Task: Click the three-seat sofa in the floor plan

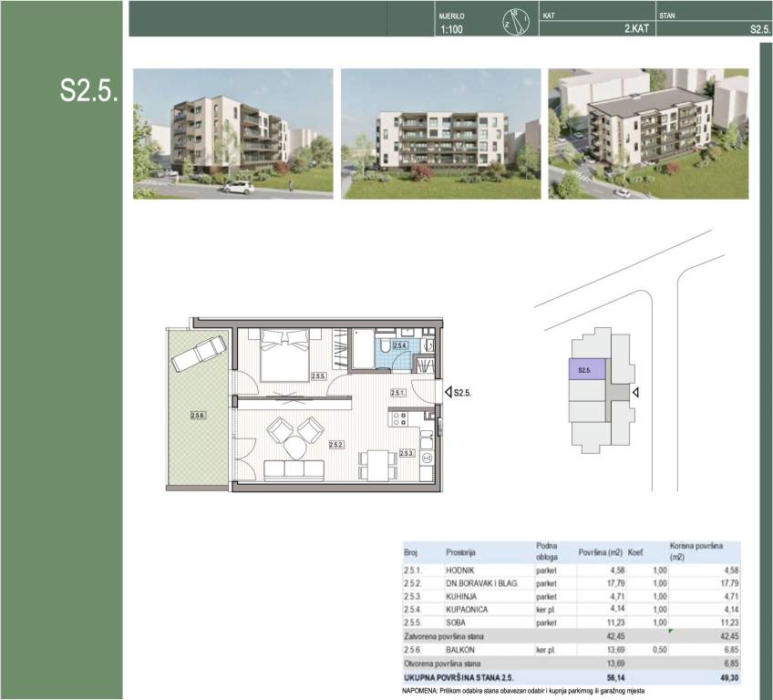Action: coord(294,470)
